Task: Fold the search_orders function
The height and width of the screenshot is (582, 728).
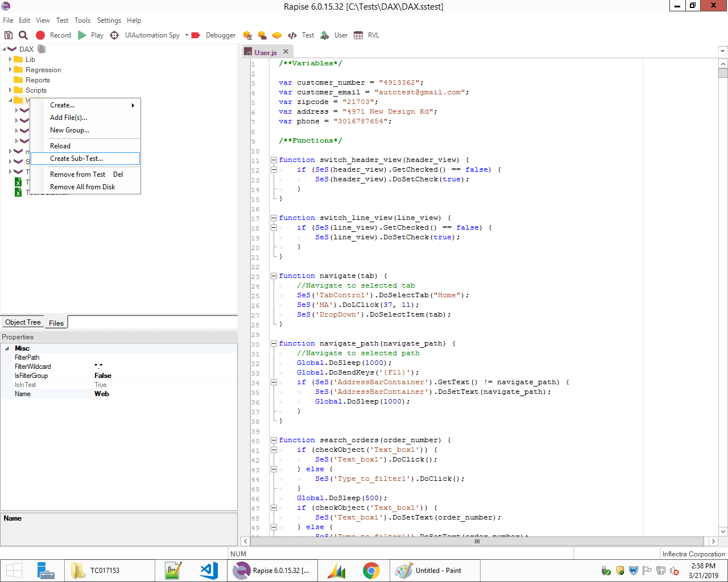Action: 274,440
